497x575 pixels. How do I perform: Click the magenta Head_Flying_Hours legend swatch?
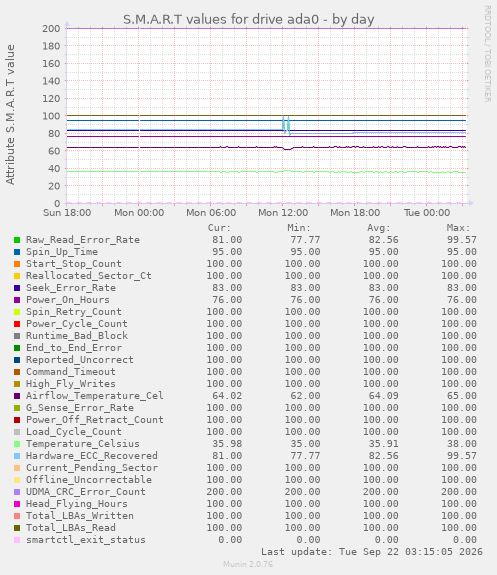17,504
